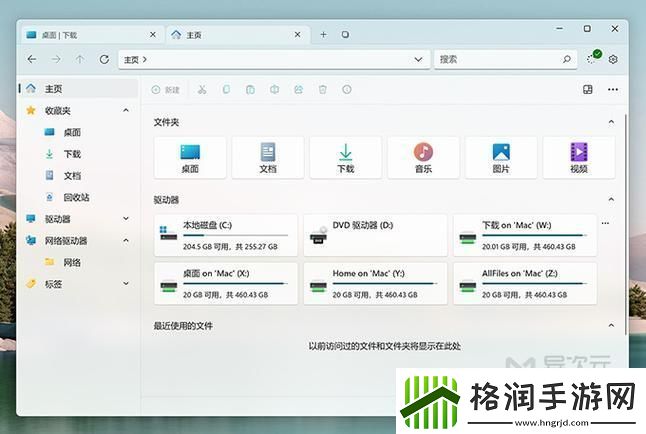The width and height of the screenshot is (646, 434).
Task: Open local disk 本地磁盘 (C:)
Action: click(x=226, y=235)
